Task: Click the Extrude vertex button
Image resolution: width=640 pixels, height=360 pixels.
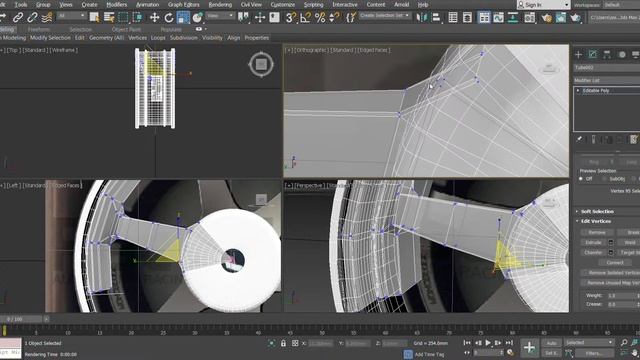Action: (593, 242)
